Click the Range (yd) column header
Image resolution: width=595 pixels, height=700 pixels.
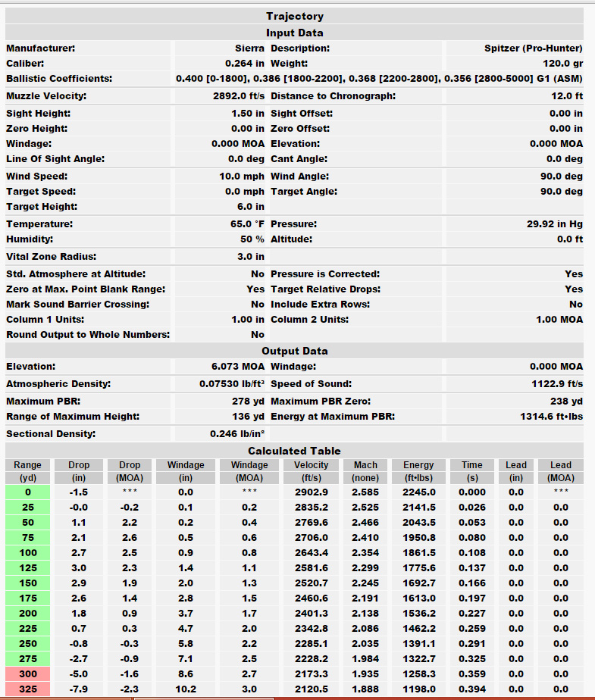28,471
